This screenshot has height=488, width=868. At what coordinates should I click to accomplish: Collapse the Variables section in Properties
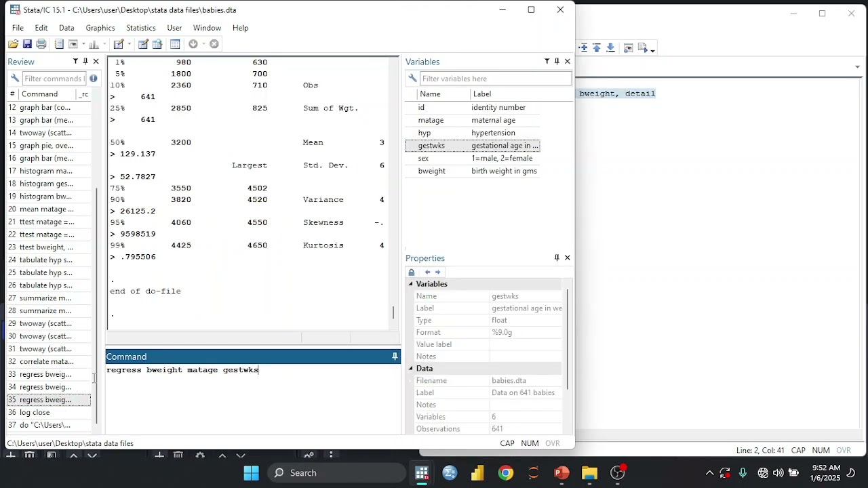tap(411, 284)
